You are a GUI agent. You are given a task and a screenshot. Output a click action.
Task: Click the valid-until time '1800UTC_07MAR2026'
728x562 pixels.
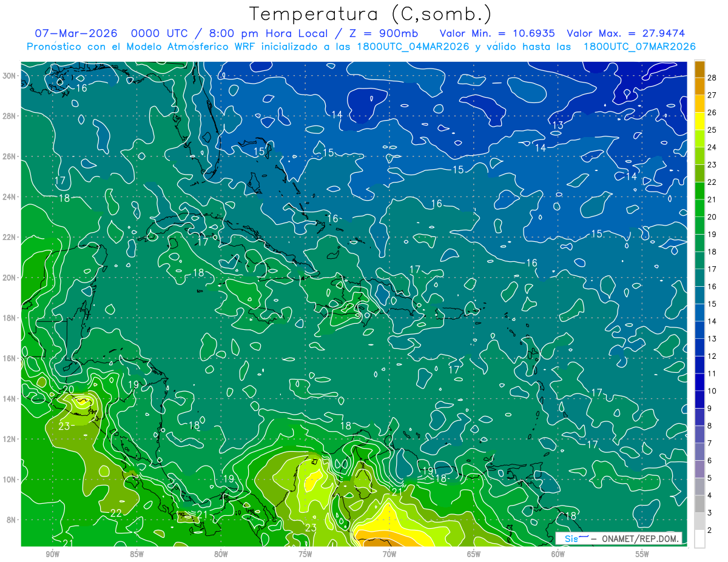639,46
